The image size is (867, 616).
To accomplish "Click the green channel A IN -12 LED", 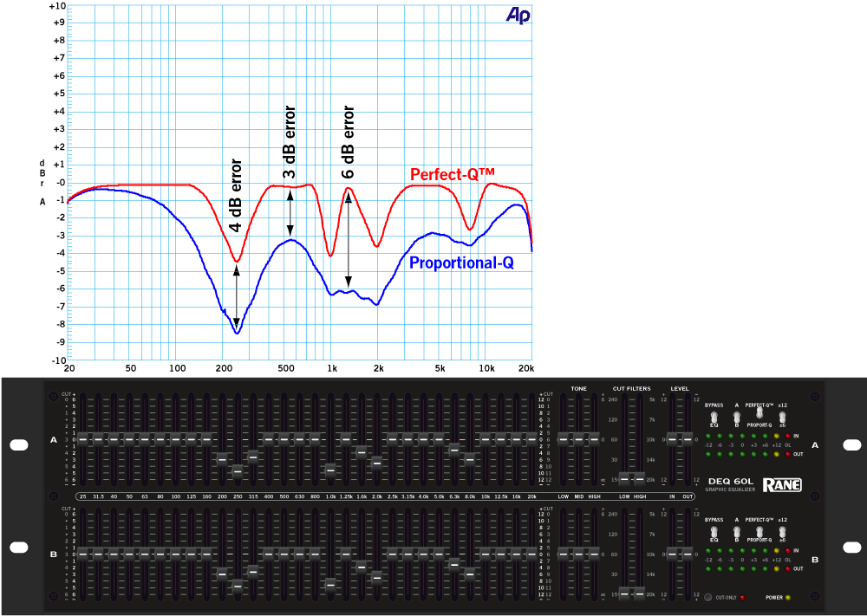I will click(708, 437).
